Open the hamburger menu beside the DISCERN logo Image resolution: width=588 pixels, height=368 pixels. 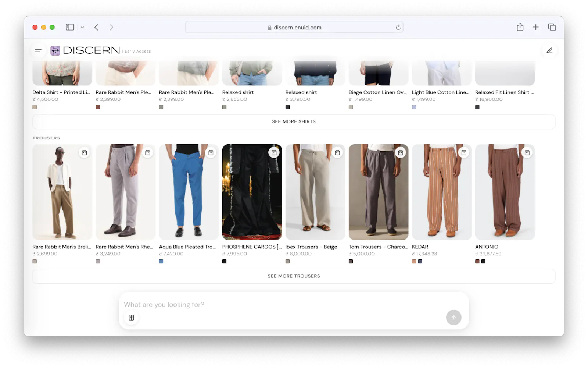(37, 51)
